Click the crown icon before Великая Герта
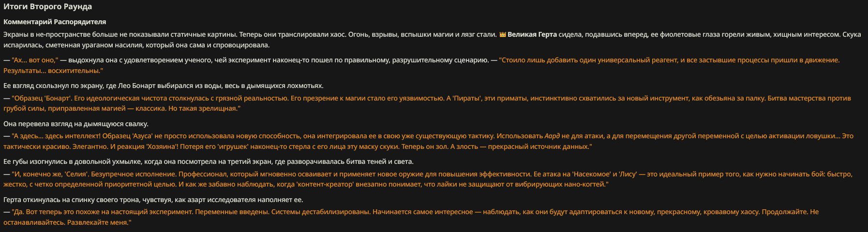The width and height of the screenshot is (868, 232). pyautogui.click(x=502, y=35)
